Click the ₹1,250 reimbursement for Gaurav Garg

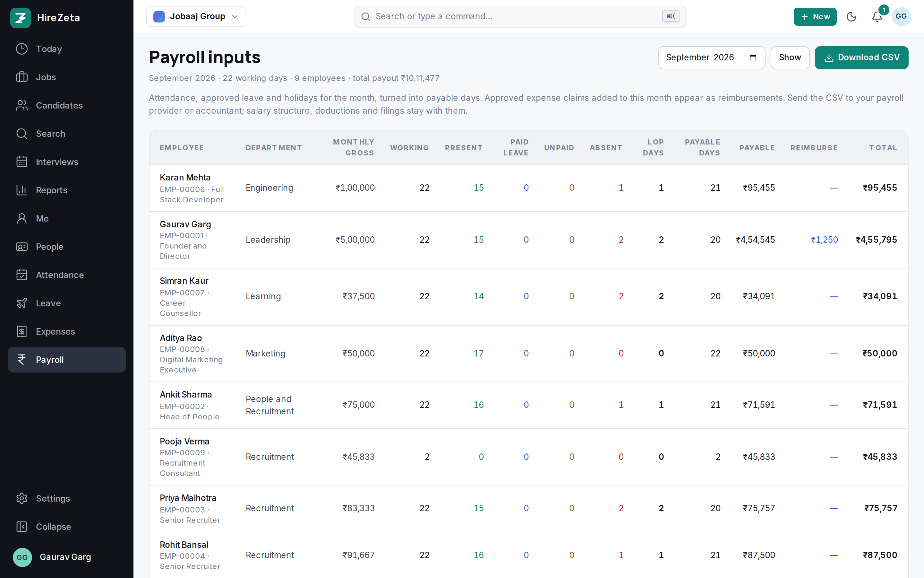click(x=824, y=240)
